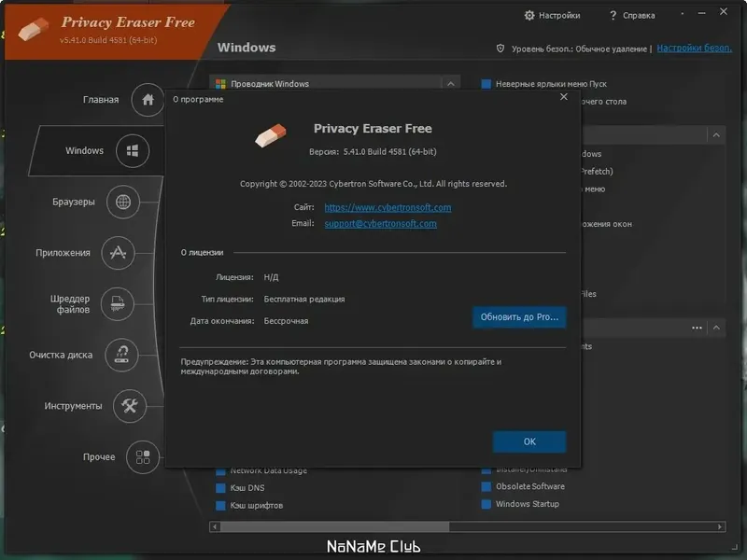Open the Шреддер файлов shredder icon

pyautogui.click(x=118, y=304)
